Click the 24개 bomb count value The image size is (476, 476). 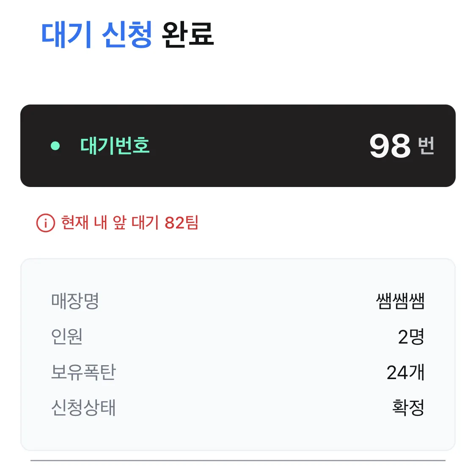point(406,372)
